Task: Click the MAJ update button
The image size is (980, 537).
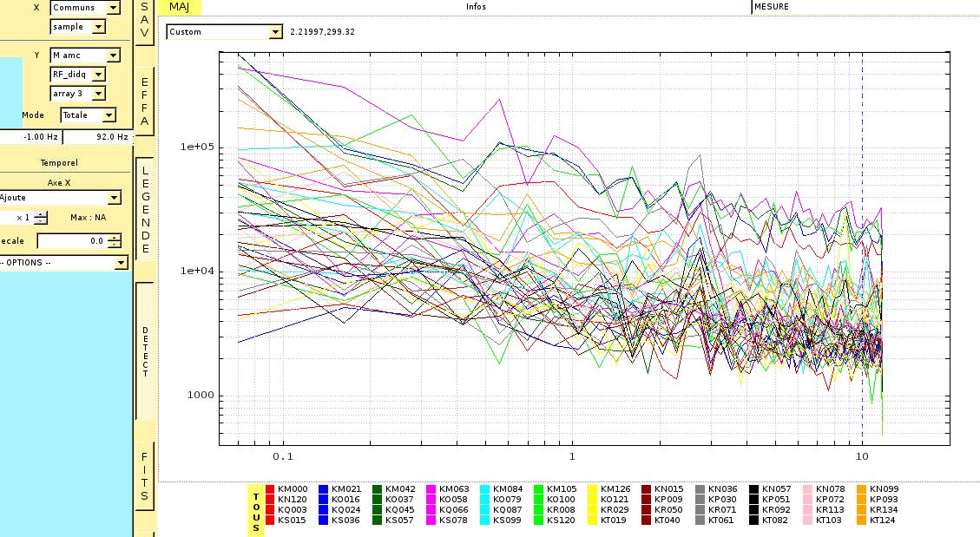Action: 179,7
